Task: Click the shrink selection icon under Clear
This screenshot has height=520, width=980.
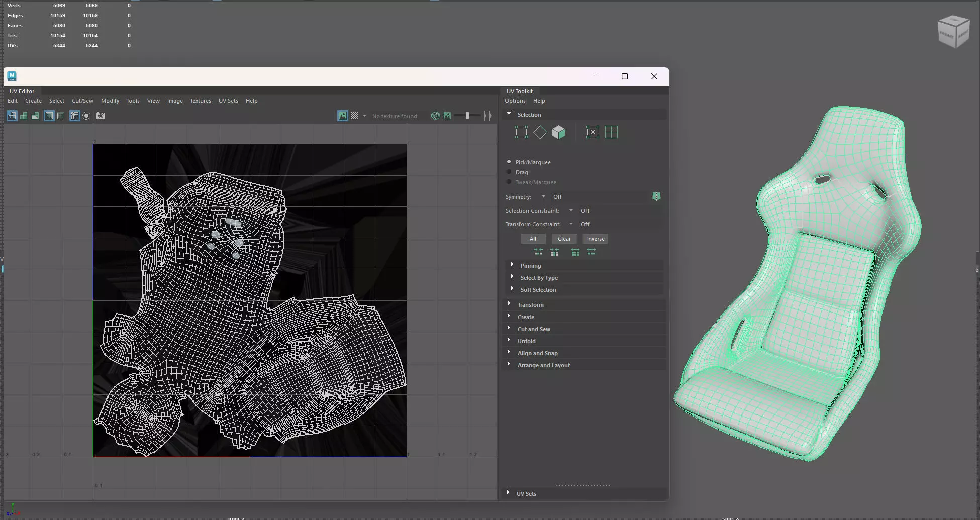Action: [x=554, y=252]
